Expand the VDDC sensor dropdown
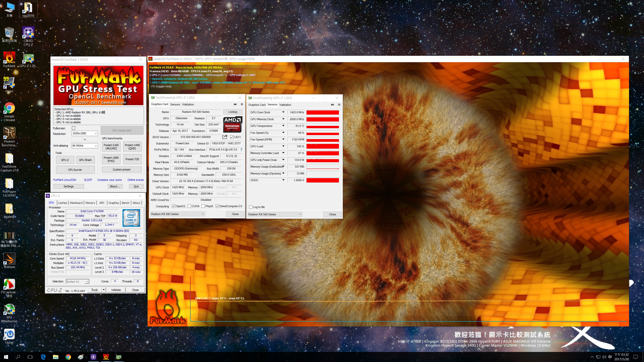Viewport: 644px width, 362px height. pyautogui.click(x=283, y=180)
